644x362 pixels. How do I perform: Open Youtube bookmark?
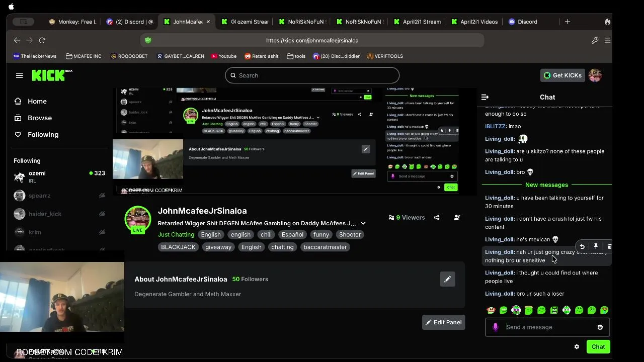pos(224,56)
